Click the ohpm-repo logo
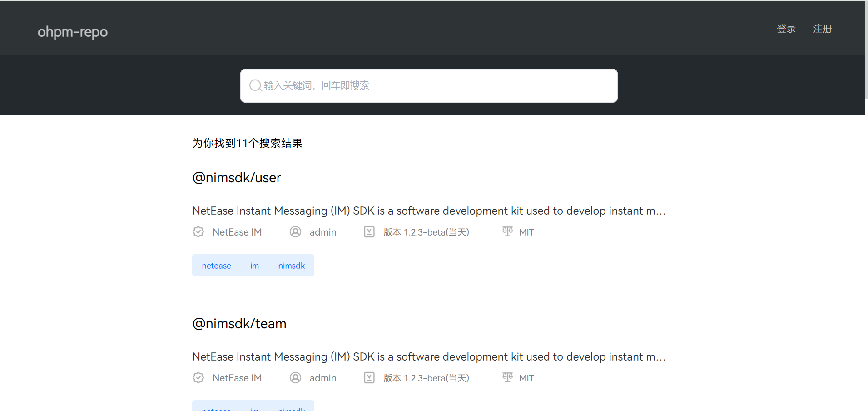868x411 pixels. tap(73, 32)
